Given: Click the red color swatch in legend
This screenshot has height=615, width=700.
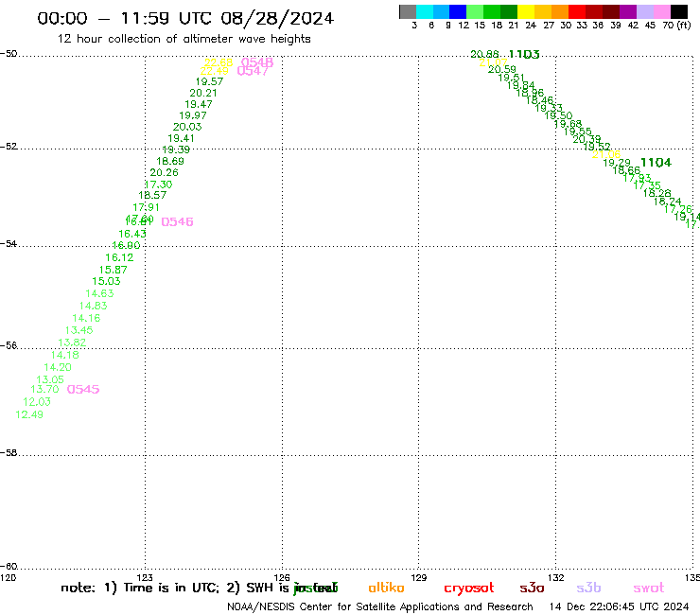Looking at the screenshot, I should (577, 11).
